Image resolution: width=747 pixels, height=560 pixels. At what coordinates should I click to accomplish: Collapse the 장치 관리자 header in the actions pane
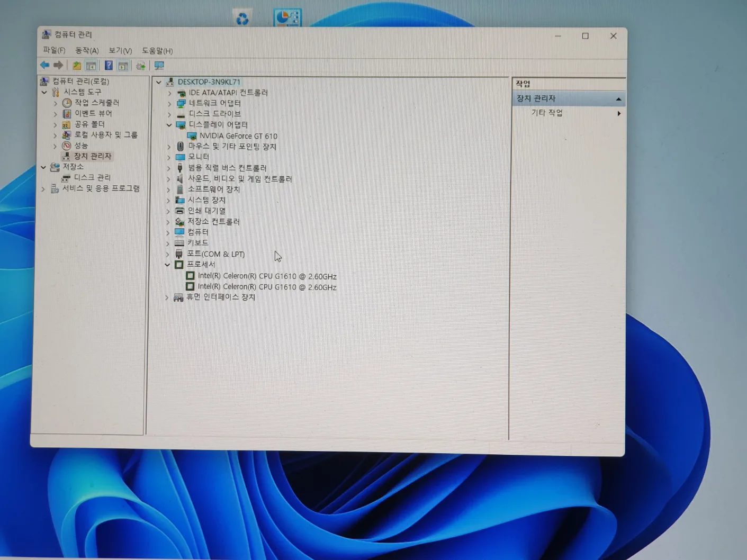point(618,99)
